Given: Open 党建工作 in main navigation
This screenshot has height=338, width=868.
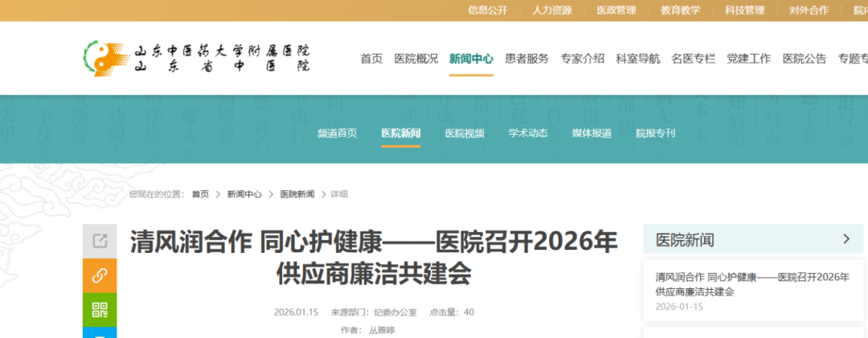Looking at the screenshot, I should click(x=748, y=59).
